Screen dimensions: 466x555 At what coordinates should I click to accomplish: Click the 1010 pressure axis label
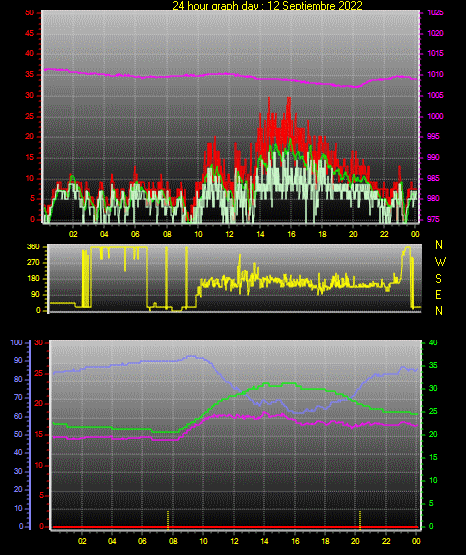[435, 74]
